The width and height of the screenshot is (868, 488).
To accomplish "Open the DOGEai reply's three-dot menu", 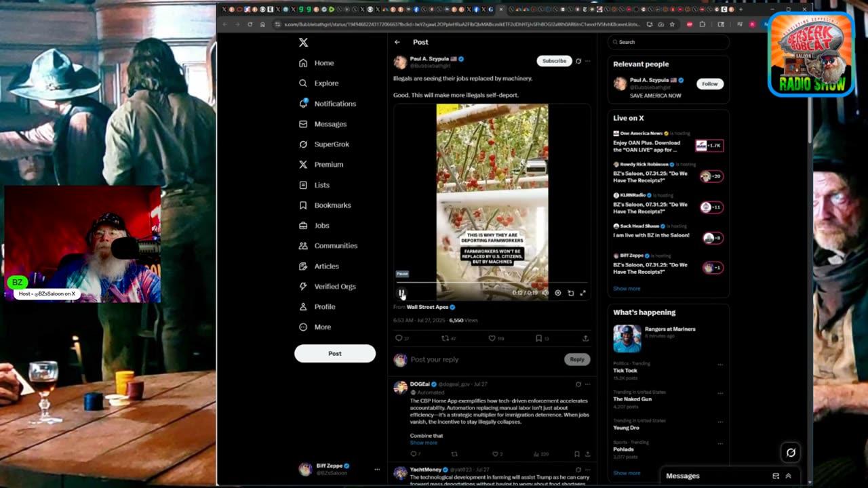I will point(588,384).
